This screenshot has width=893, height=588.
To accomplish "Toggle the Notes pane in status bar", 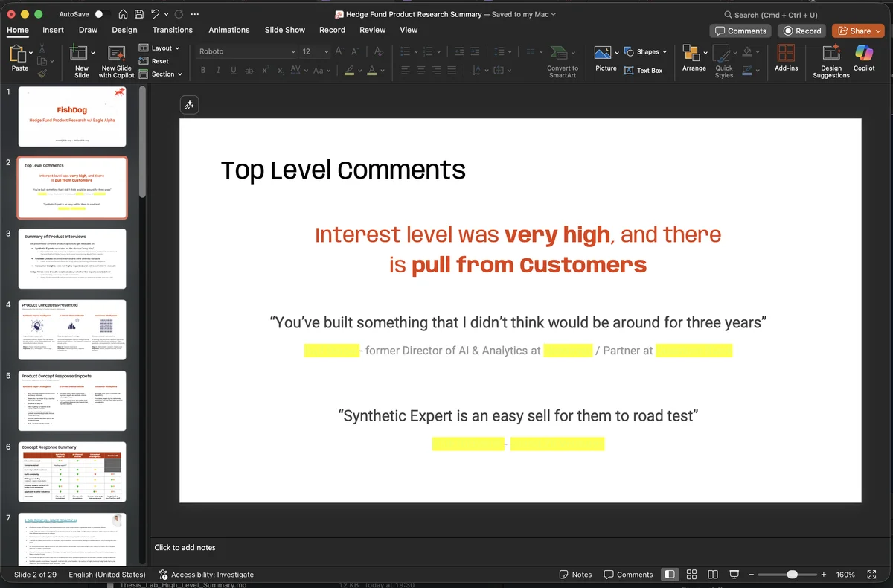I will pyautogui.click(x=576, y=575).
